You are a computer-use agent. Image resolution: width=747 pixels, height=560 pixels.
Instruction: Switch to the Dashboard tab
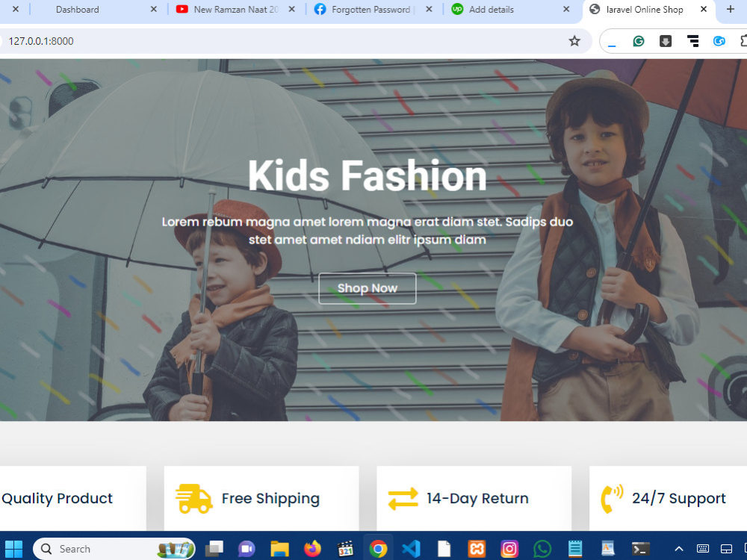[77, 10]
